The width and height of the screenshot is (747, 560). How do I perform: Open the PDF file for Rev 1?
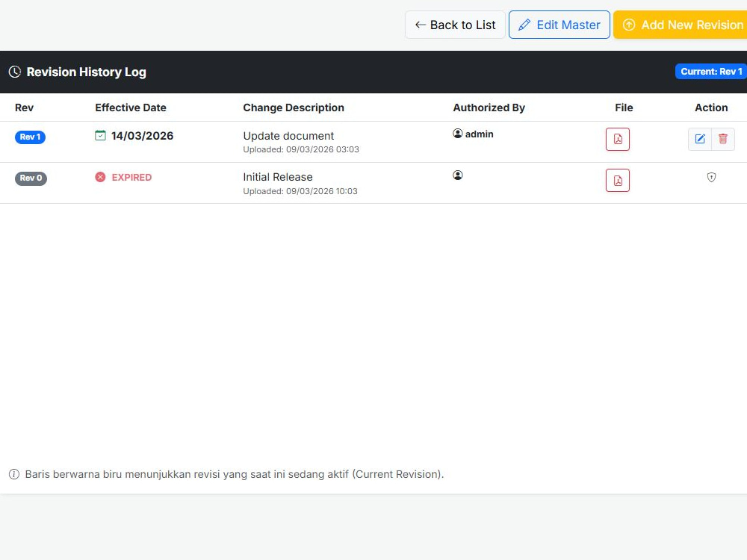click(x=618, y=139)
